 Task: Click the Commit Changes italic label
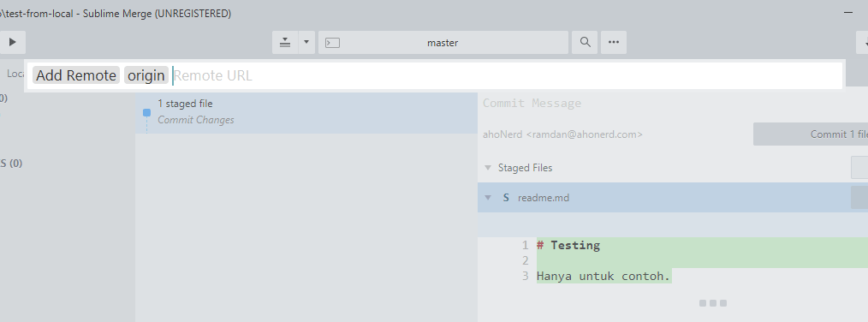pyautogui.click(x=196, y=120)
